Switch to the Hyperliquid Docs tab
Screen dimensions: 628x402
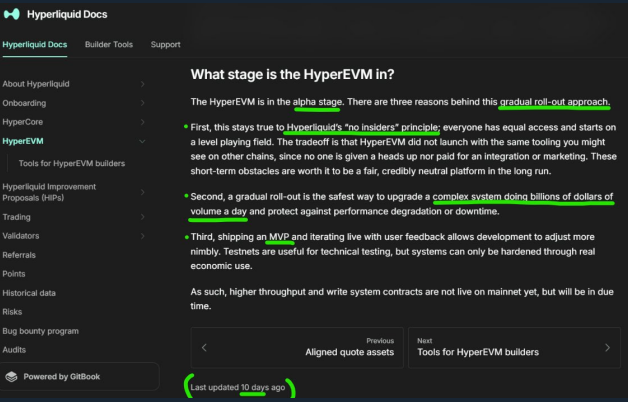(35, 44)
